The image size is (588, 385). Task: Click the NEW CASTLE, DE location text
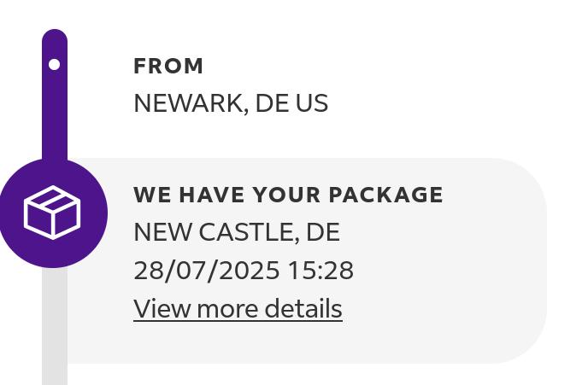tap(237, 232)
